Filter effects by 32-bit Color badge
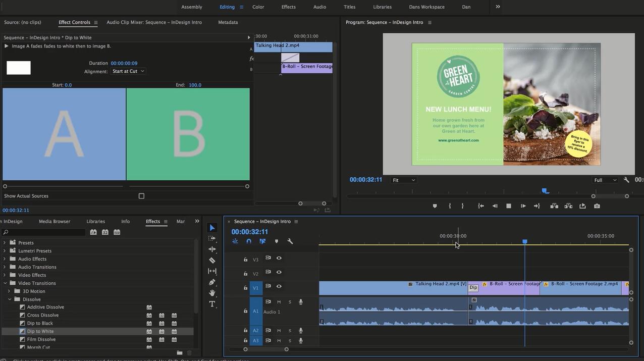 pyautogui.click(x=105, y=232)
